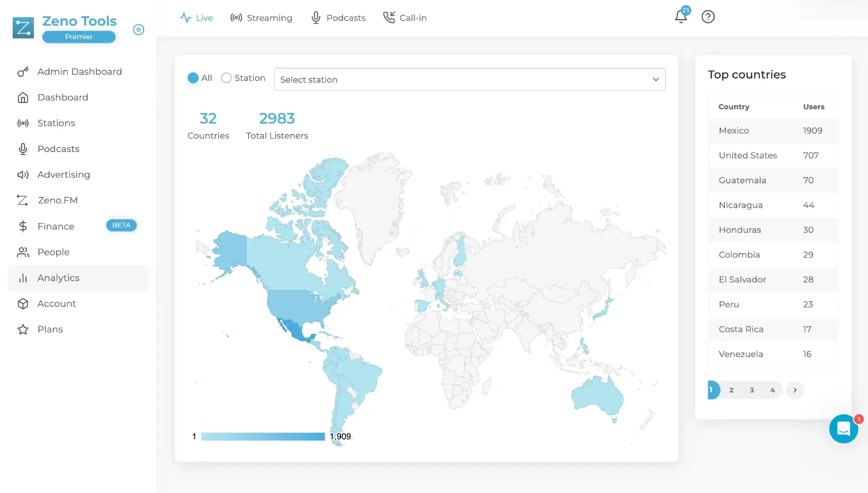Click the key icon for Admin Dashboard
The image size is (868, 493).
point(23,72)
